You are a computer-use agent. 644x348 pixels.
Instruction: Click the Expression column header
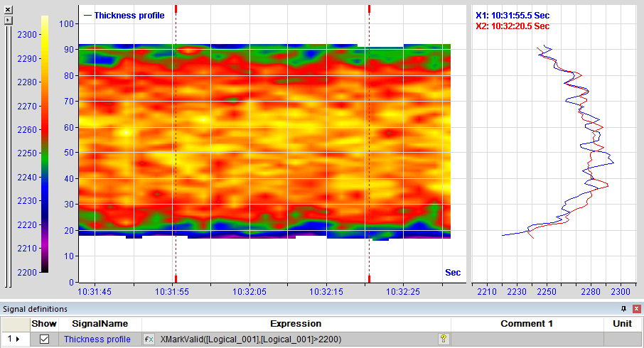pyautogui.click(x=296, y=324)
